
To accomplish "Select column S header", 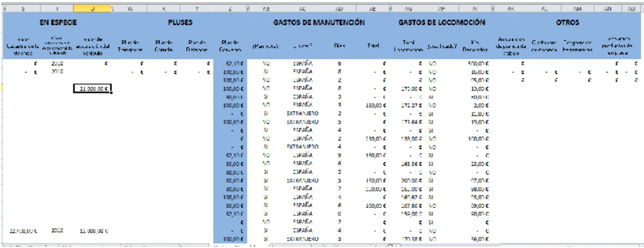I will (x=23, y=9).
